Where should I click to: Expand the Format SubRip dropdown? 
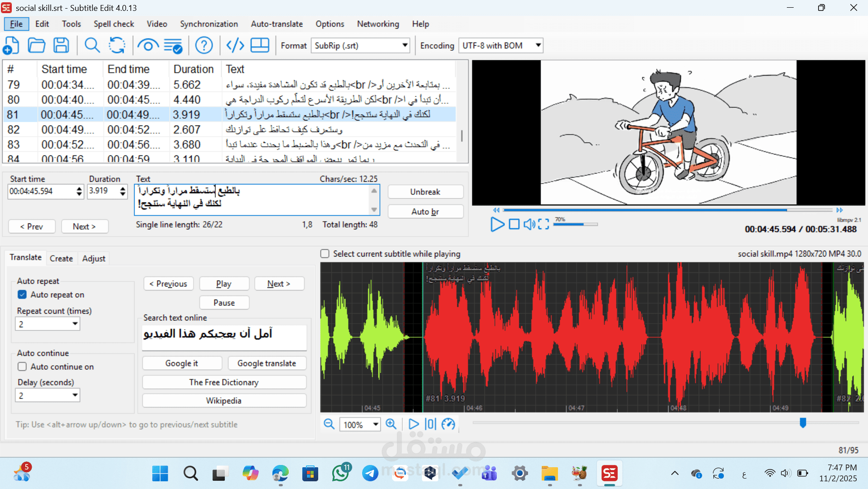tap(405, 45)
